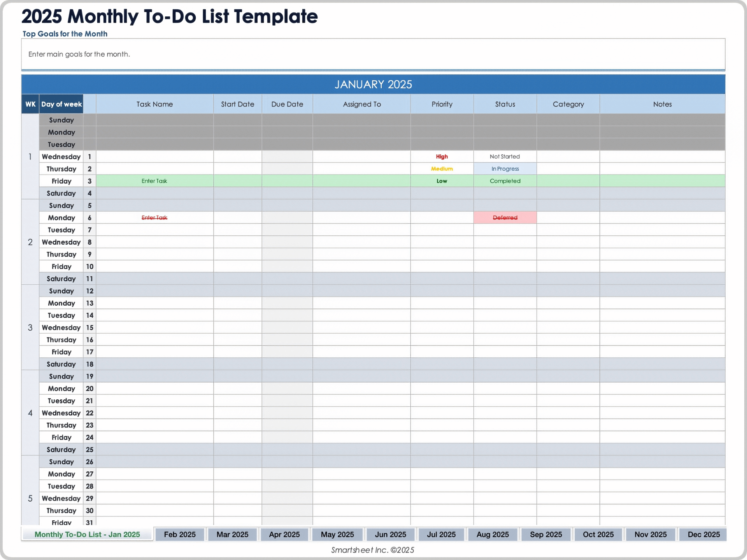The image size is (747, 560).
Task: Select the Medium priority cell on Thursday 2
Action: [442, 168]
